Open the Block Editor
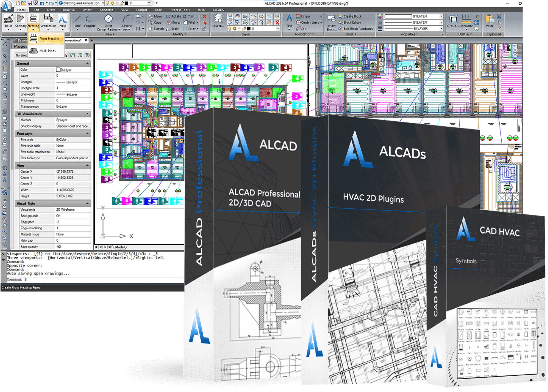This screenshot has height=392, width=548. (x=350, y=22)
